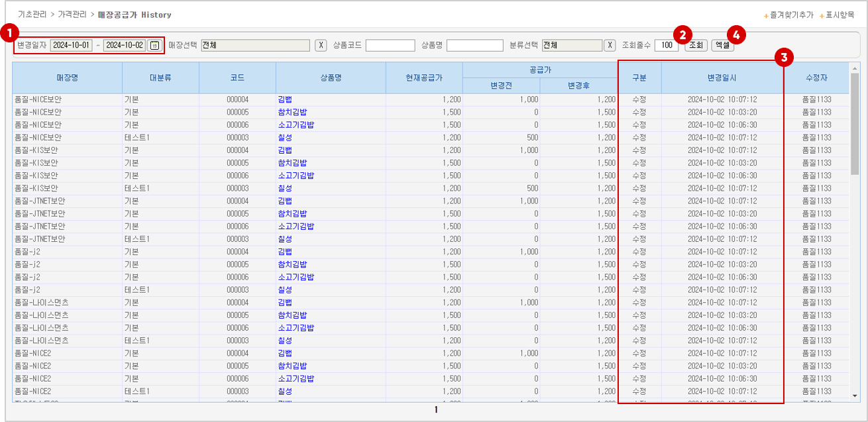Click the 변경일시 column header
The width and height of the screenshot is (868, 422).
722,78
